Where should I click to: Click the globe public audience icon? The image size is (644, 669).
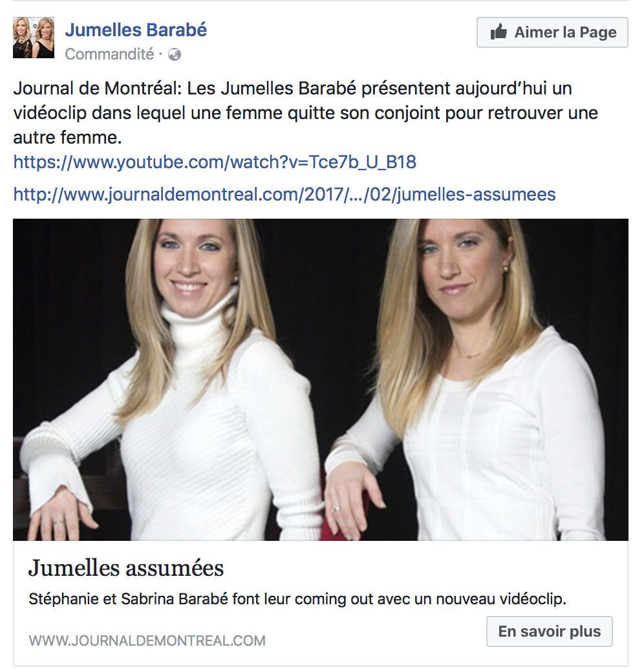pyautogui.click(x=175, y=54)
